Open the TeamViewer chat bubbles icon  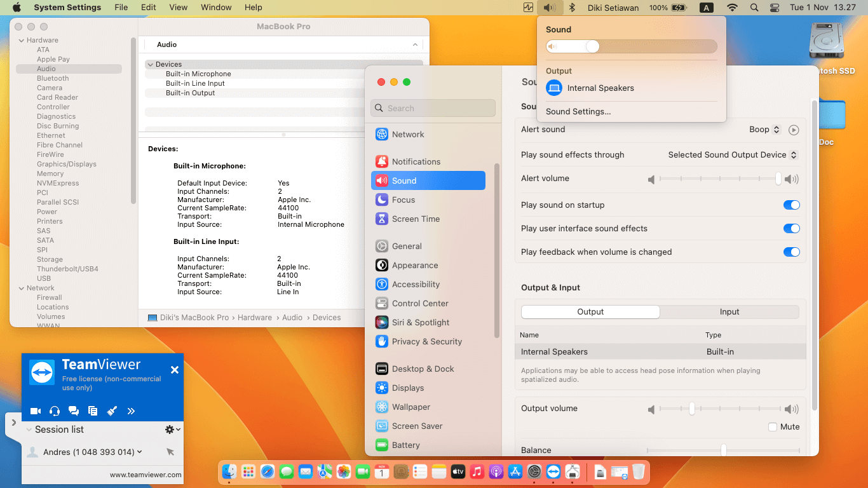tap(74, 411)
